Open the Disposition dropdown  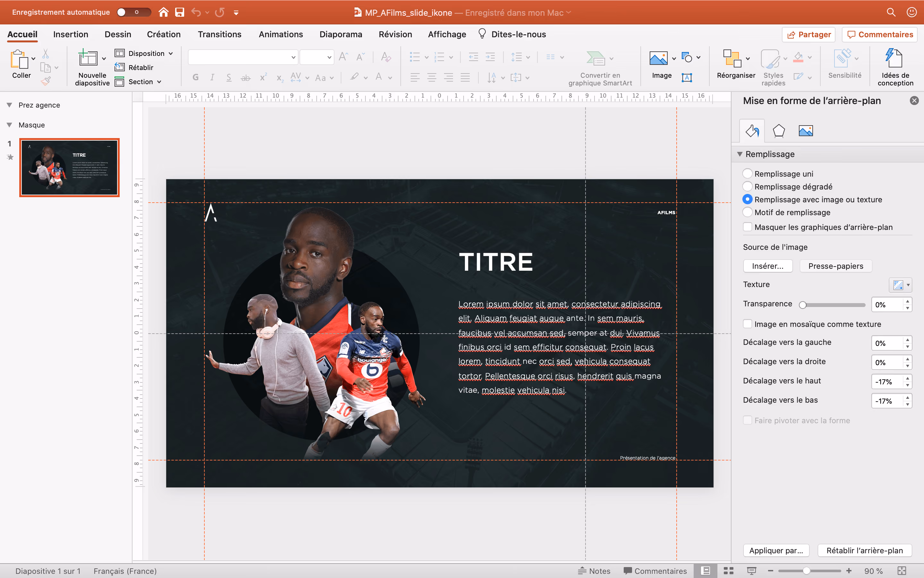pyautogui.click(x=144, y=53)
